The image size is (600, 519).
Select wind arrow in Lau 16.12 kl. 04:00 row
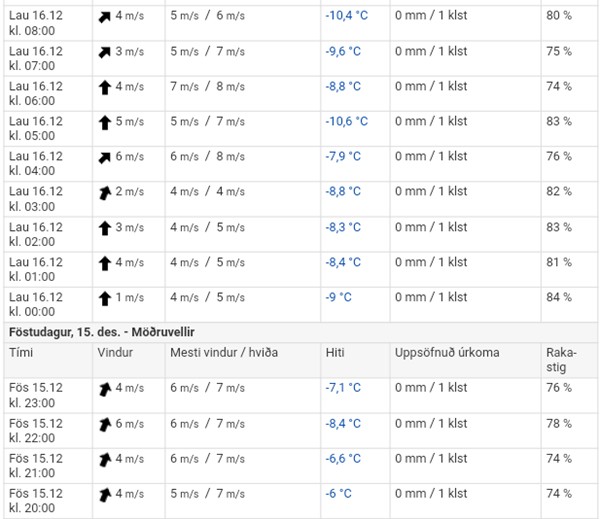click(x=104, y=158)
